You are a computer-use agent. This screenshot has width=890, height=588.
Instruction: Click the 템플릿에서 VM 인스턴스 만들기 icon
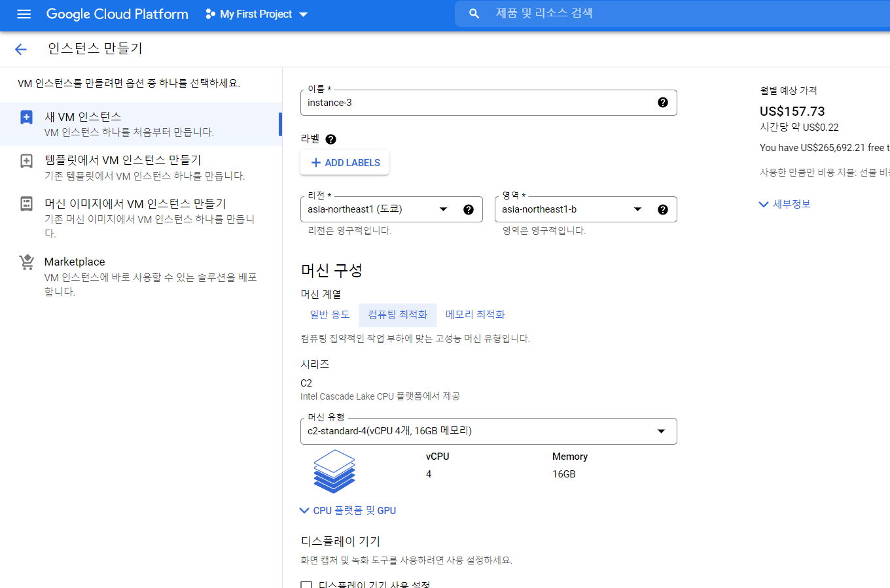pos(26,161)
